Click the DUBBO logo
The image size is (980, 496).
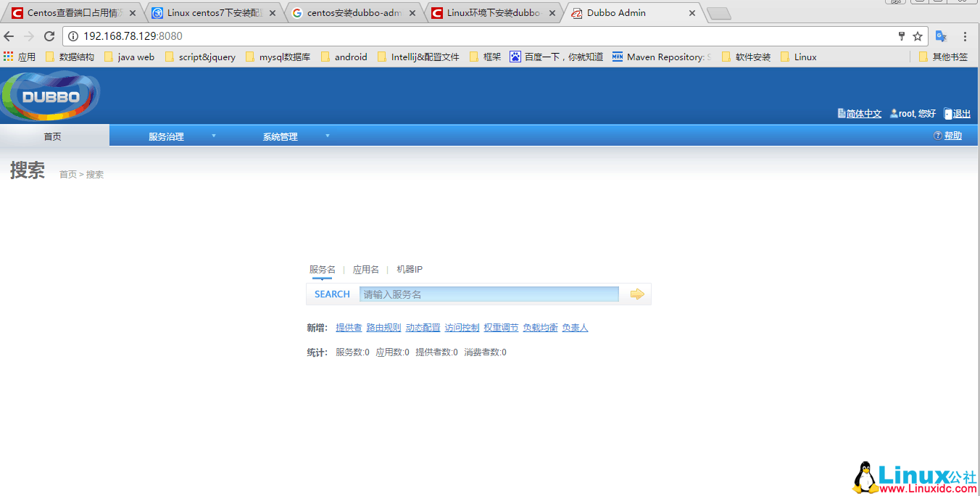[x=49, y=94]
